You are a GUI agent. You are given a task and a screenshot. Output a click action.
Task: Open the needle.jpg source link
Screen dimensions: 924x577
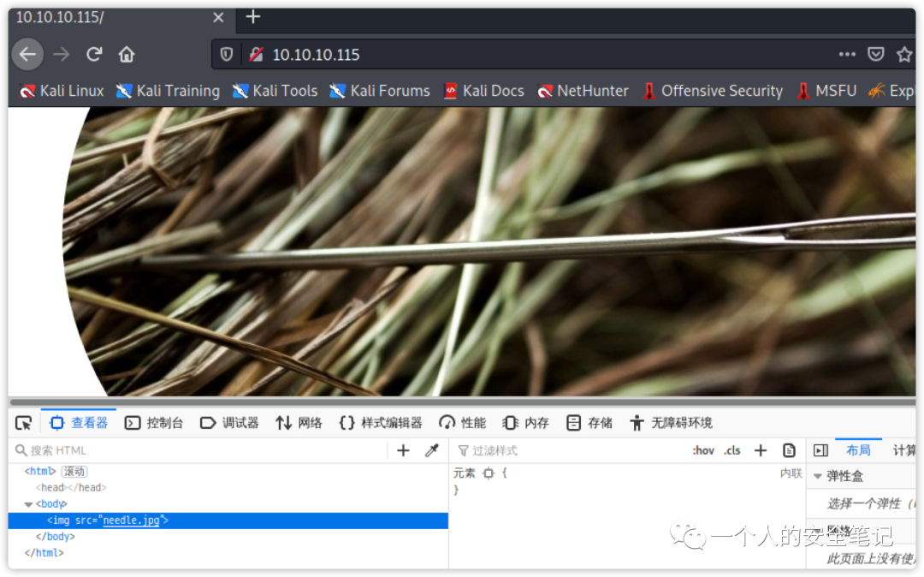click(x=131, y=520)
